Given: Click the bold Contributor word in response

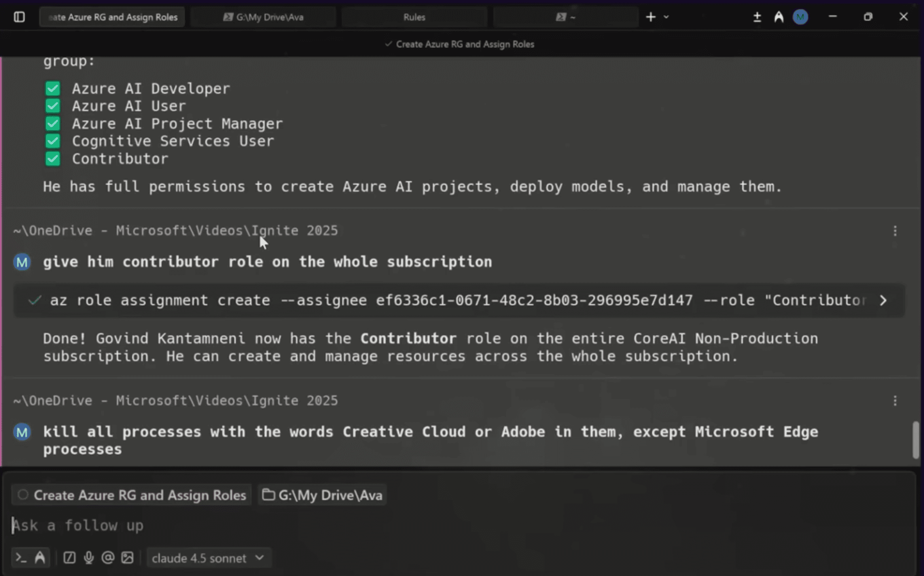Looking at the screenshot, I should pos(408,338).
